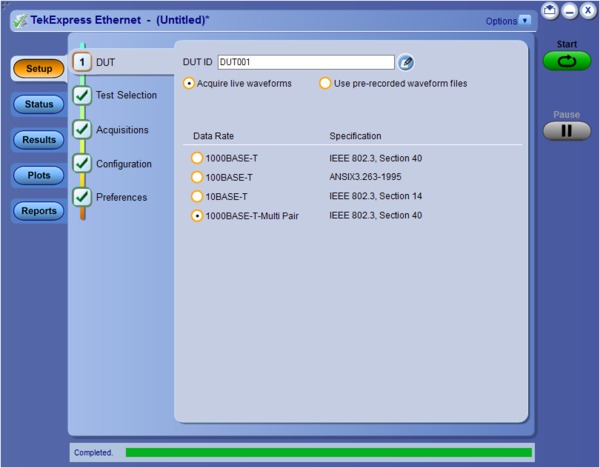Viewport: 600px width, 468px height.
Task: Go to the Acquisitions step
Action: point(122,130)
